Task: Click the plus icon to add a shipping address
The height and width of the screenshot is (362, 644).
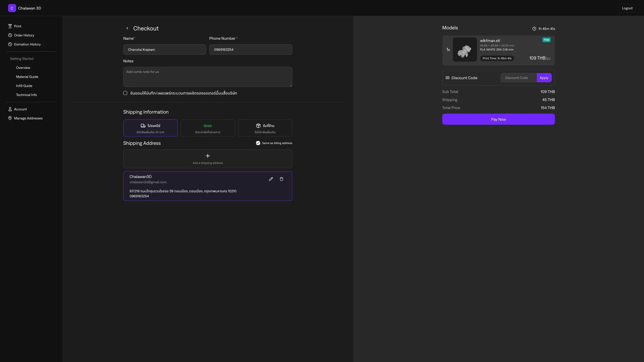Action: pos(208,156)
